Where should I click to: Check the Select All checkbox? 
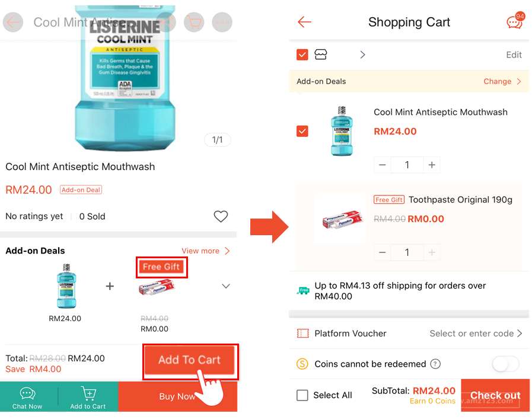click(x=302, y=395)
